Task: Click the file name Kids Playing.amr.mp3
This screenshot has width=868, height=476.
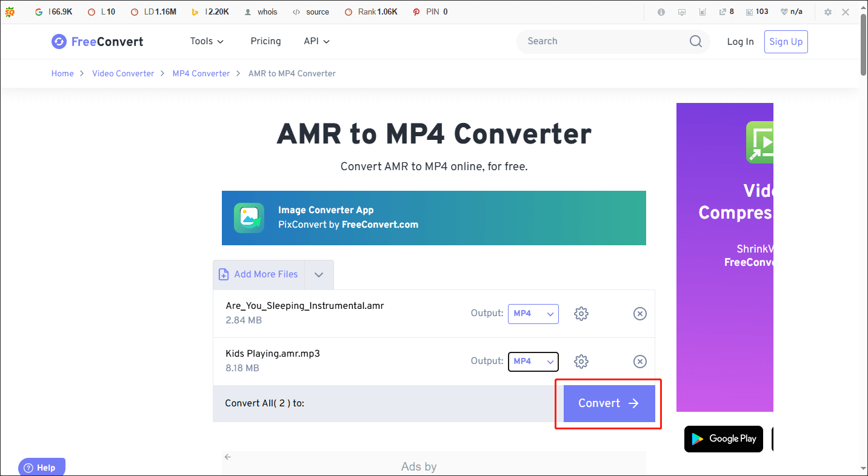Action: point(273,354)
